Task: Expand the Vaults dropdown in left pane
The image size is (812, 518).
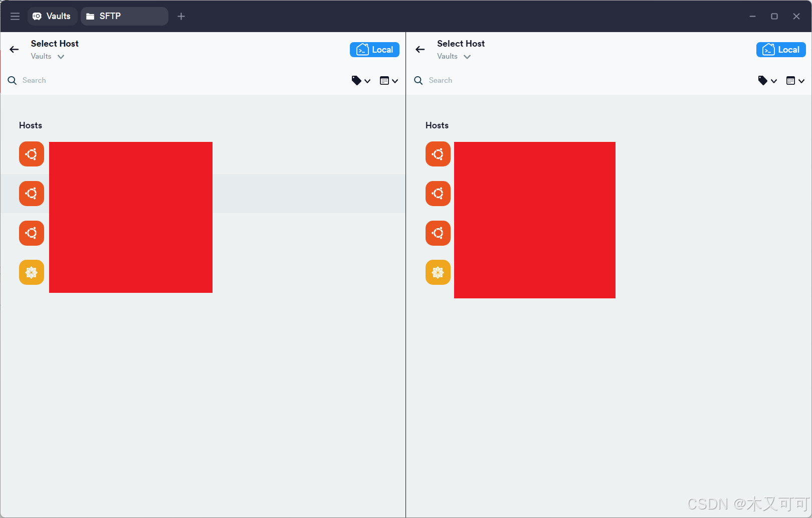Action: (x=48, y=57)
